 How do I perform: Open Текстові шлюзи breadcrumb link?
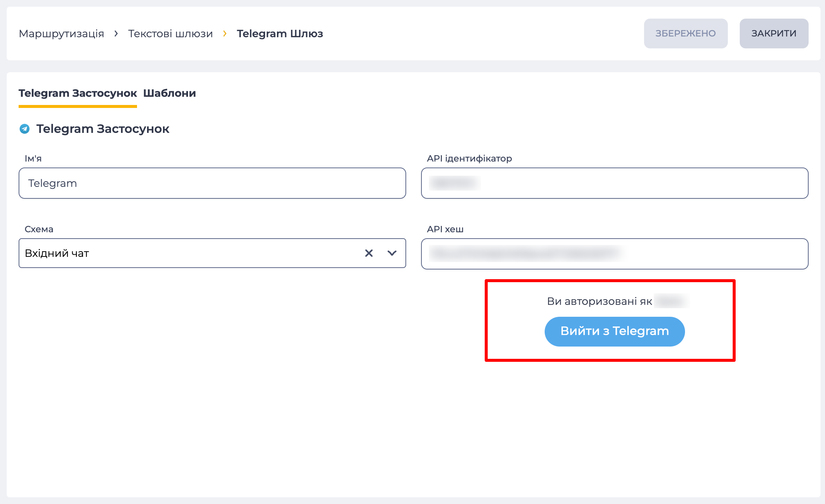(171, 34)
